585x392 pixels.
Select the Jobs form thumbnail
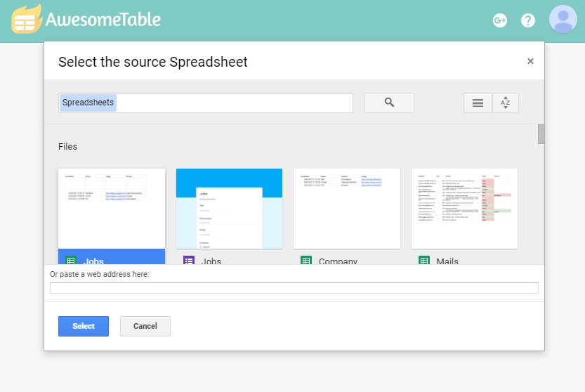[229, 209]
